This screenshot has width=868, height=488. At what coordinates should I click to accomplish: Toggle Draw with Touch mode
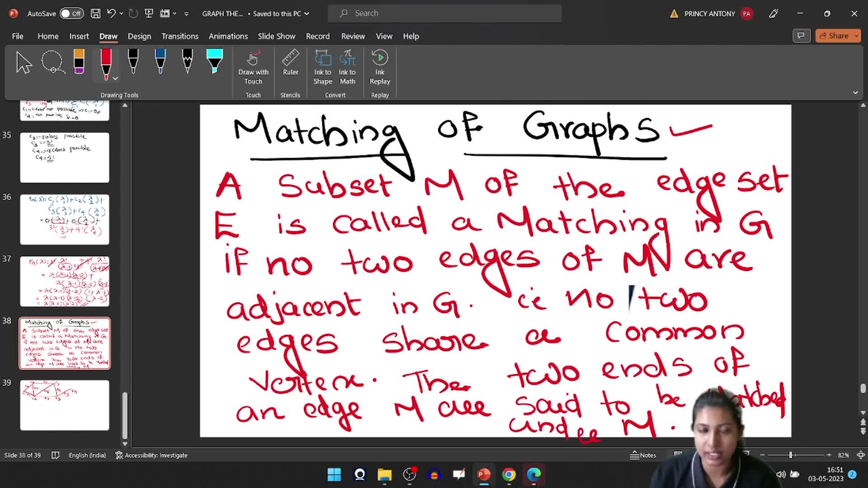[253, 67]
